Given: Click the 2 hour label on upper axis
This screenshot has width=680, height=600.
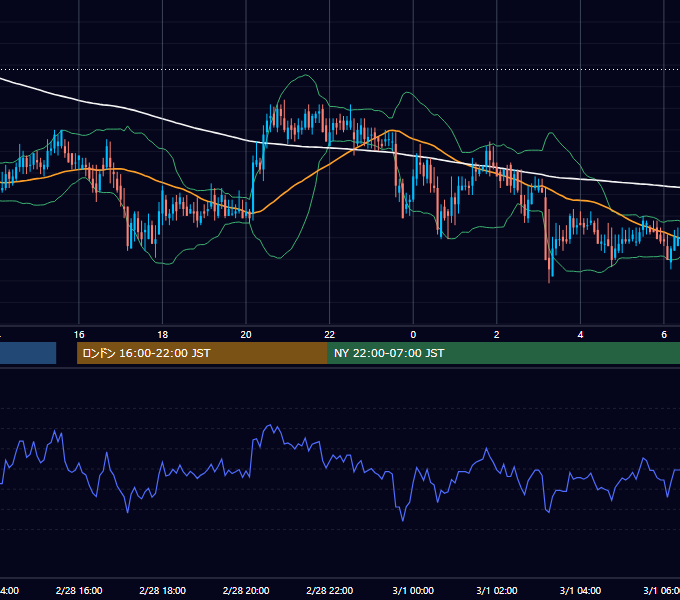Looking at the screenshot, I should (x=497, y=335).
